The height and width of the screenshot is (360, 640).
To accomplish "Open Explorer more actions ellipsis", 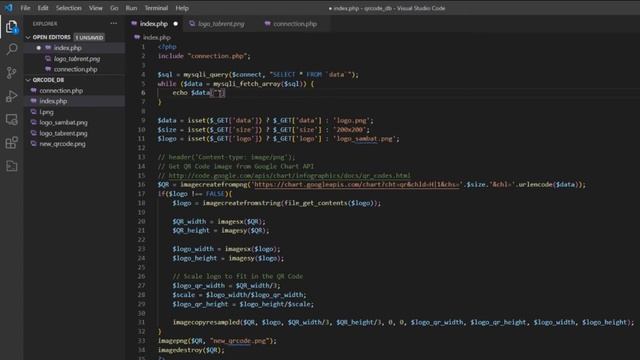I will tap(113, 24).
